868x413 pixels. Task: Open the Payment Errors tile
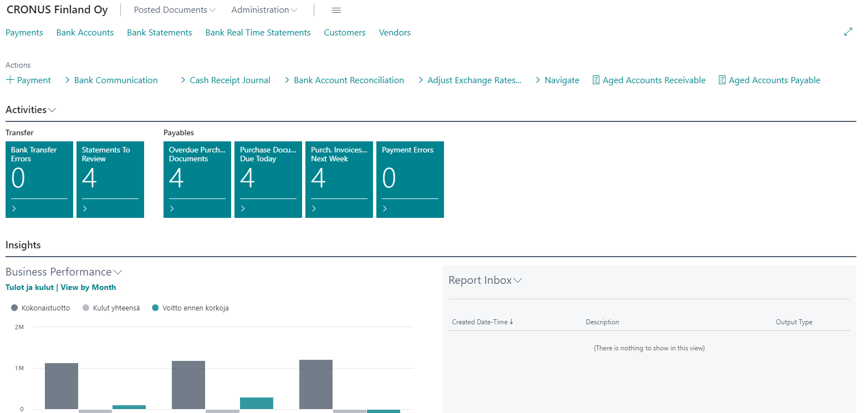point(410,180)
